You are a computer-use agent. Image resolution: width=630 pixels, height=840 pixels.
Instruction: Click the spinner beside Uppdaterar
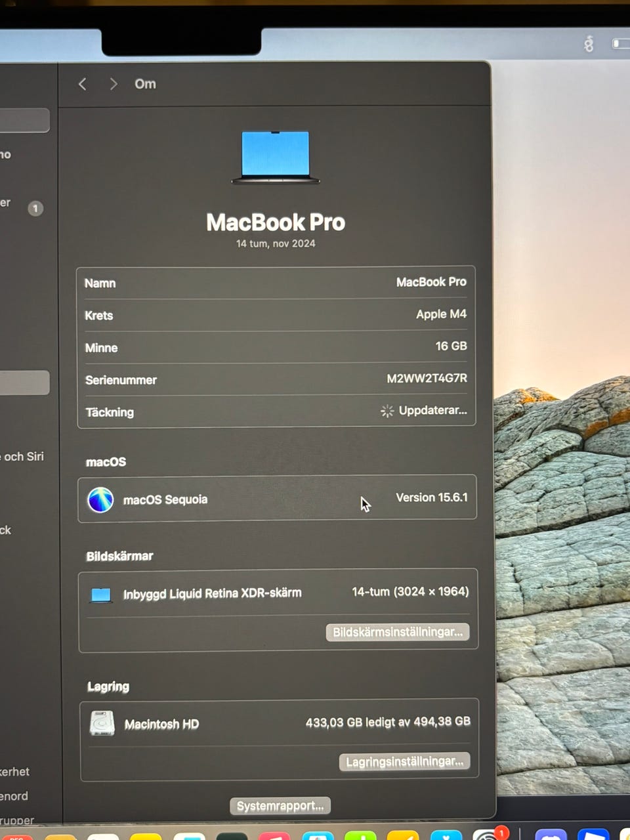coord(387,411)
